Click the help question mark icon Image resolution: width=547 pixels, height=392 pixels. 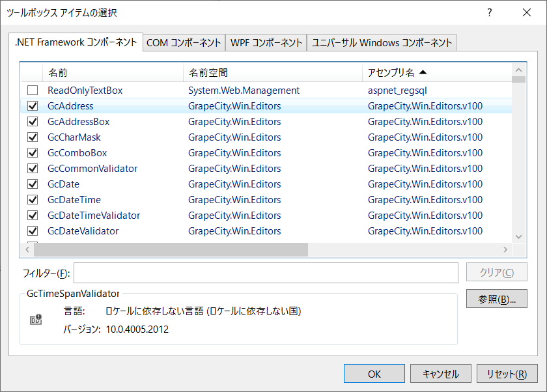490,13
